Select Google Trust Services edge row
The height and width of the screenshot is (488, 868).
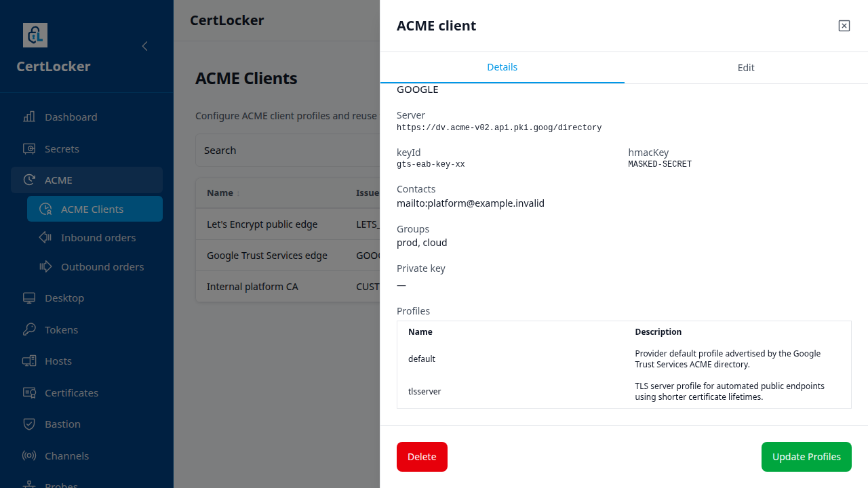(288, 256)
